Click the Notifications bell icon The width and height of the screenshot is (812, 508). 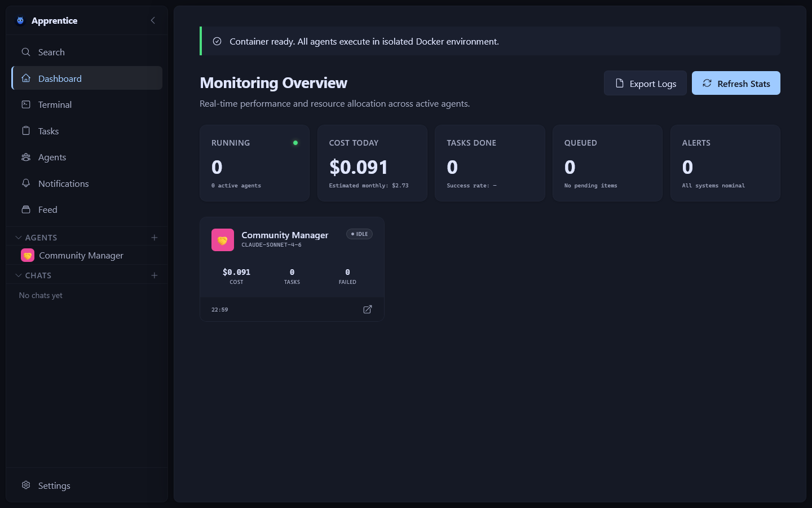click(26, 183)
